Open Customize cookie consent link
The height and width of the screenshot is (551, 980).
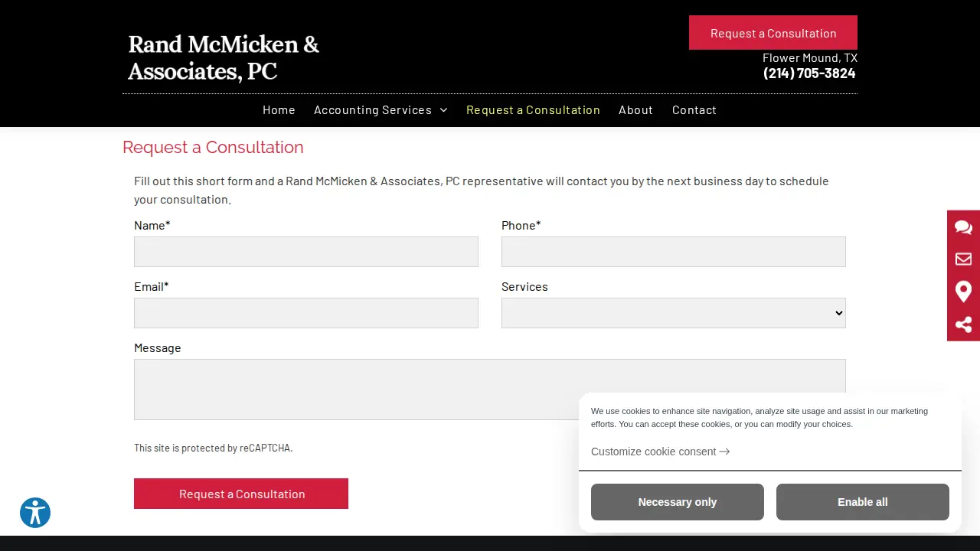click(660, 452)
